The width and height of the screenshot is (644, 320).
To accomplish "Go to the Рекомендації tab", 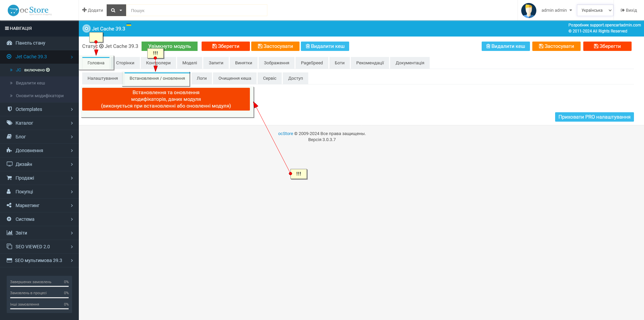I will (x=370, y=63).
